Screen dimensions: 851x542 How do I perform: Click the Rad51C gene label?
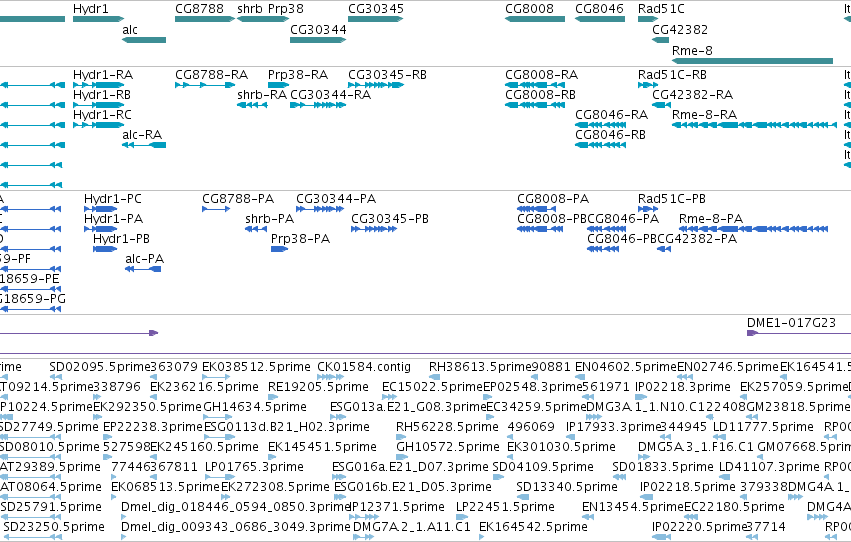(x=661, y=9)
